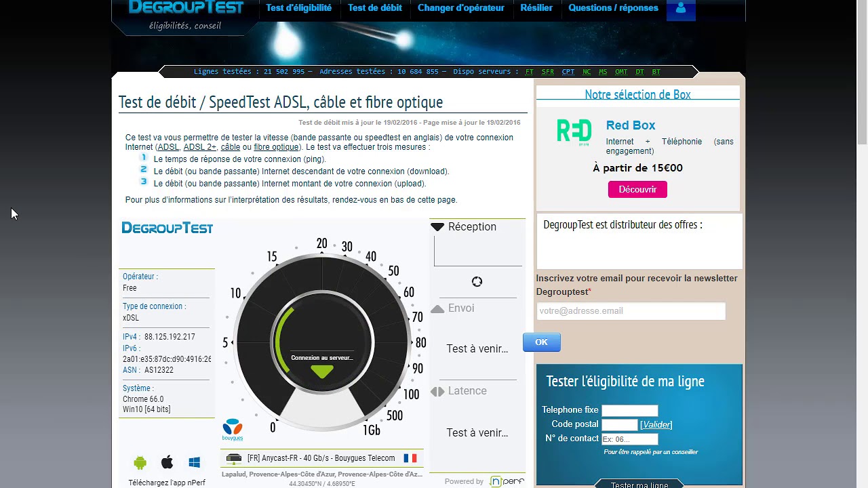Expand the Réception section arrow

coord(437,227)
